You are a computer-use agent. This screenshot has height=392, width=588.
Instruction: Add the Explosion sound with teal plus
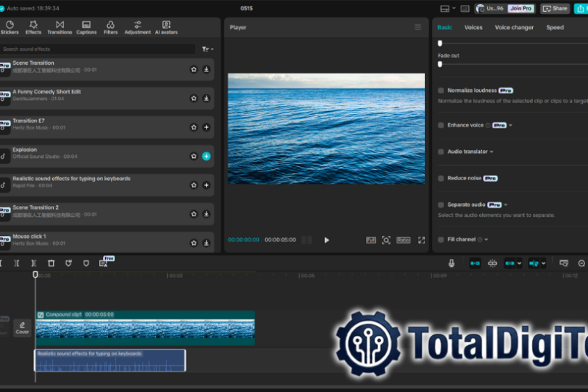[x=207, y=156]
